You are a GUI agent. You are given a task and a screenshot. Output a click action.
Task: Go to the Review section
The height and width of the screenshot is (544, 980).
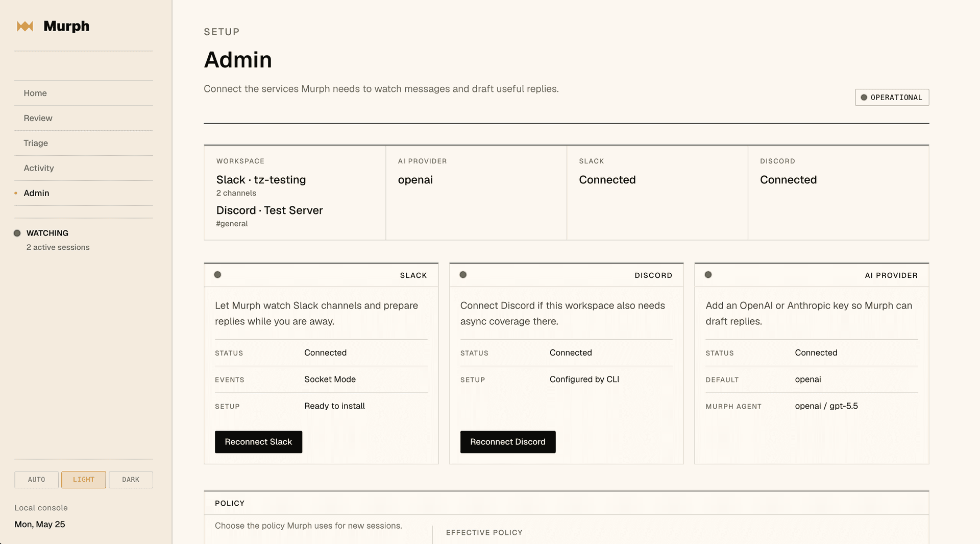[x=84, y=118]
